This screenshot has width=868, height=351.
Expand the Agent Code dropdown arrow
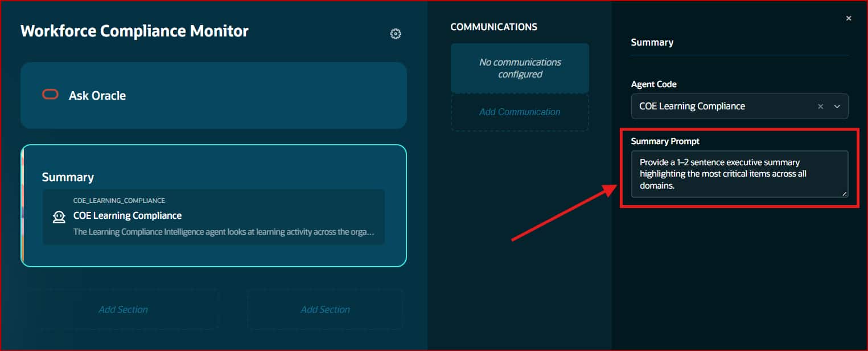coord(837,107)
